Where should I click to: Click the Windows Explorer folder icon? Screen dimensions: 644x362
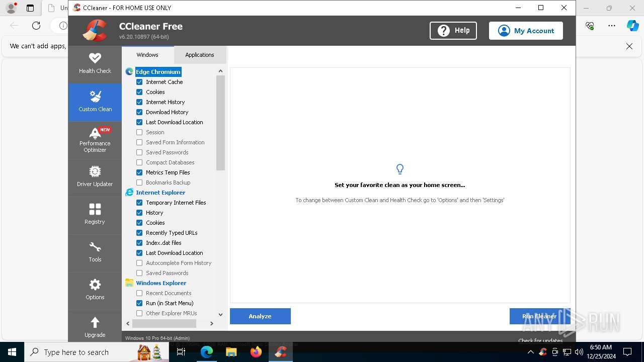coord(129,283)
